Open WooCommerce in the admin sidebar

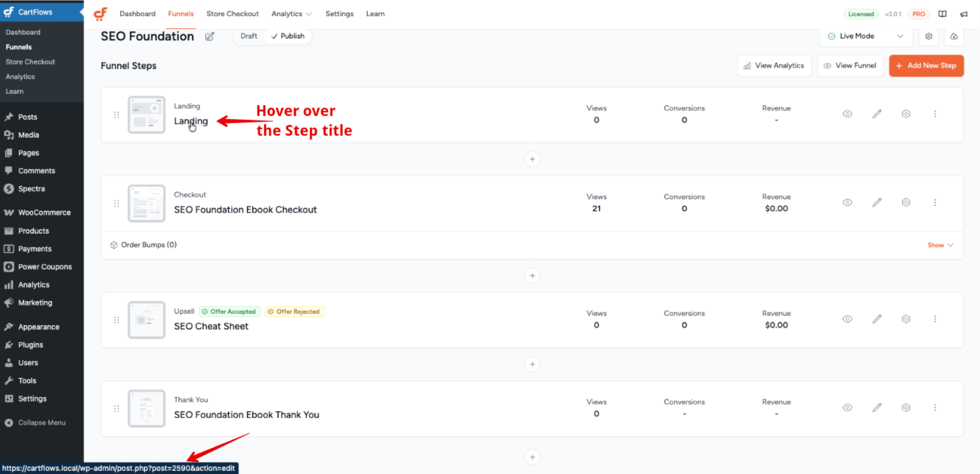tap(42, 212)
